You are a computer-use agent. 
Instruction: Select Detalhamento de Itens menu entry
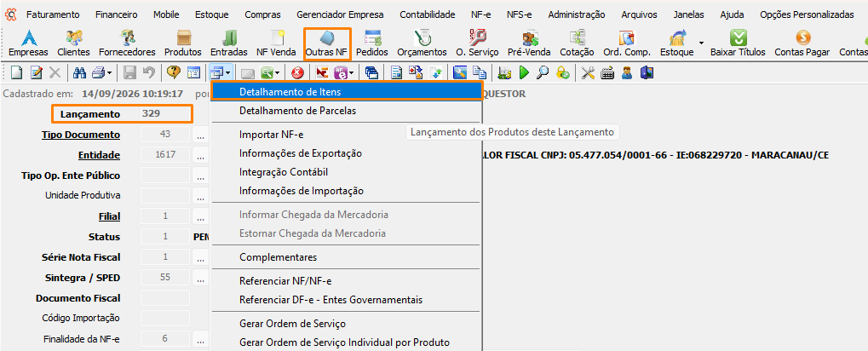pyautogui.click(x=347, y=91)
